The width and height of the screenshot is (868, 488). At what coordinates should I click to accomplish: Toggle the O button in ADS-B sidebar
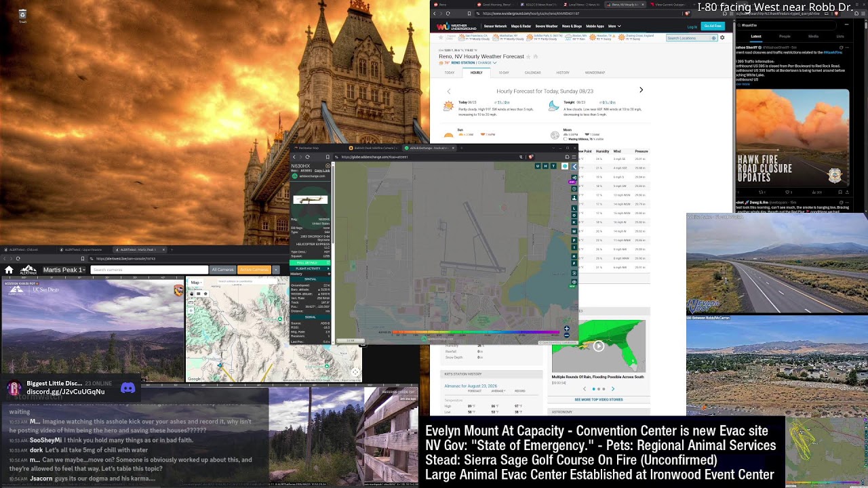click(x=574, y=216)
